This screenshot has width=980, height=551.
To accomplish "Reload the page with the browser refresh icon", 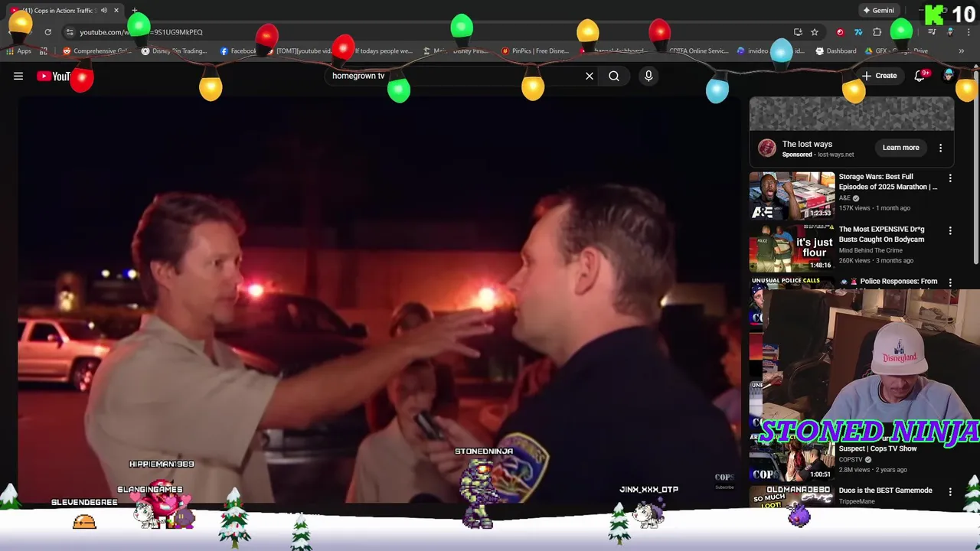I will point(47,32).
